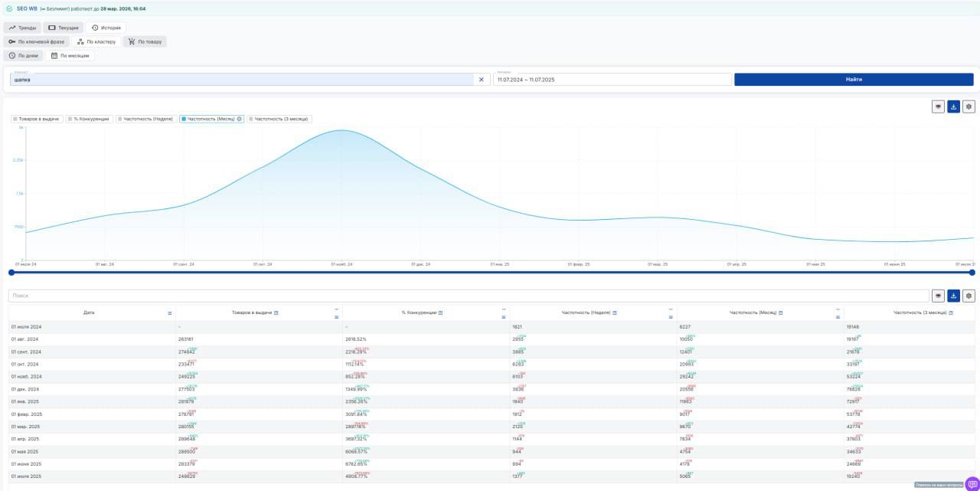Switch grouping to По месяцам

tap(70, 56)
